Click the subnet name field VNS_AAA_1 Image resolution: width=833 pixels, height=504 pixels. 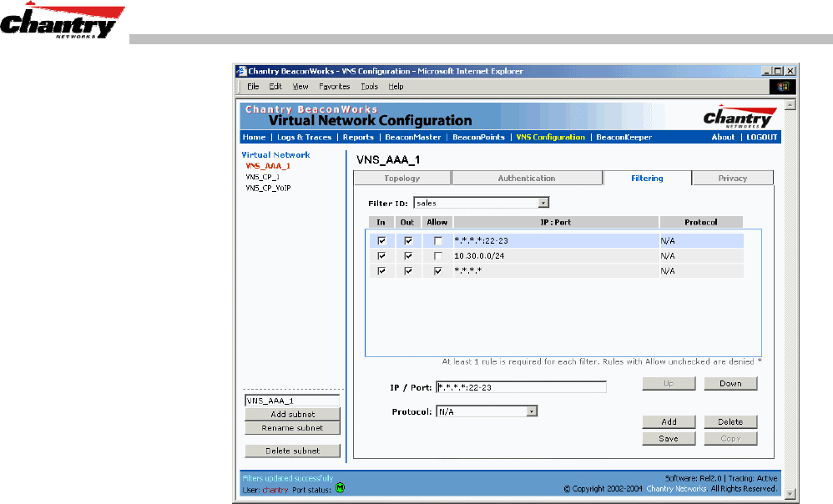pyautogui.click(x=292, y=401)
